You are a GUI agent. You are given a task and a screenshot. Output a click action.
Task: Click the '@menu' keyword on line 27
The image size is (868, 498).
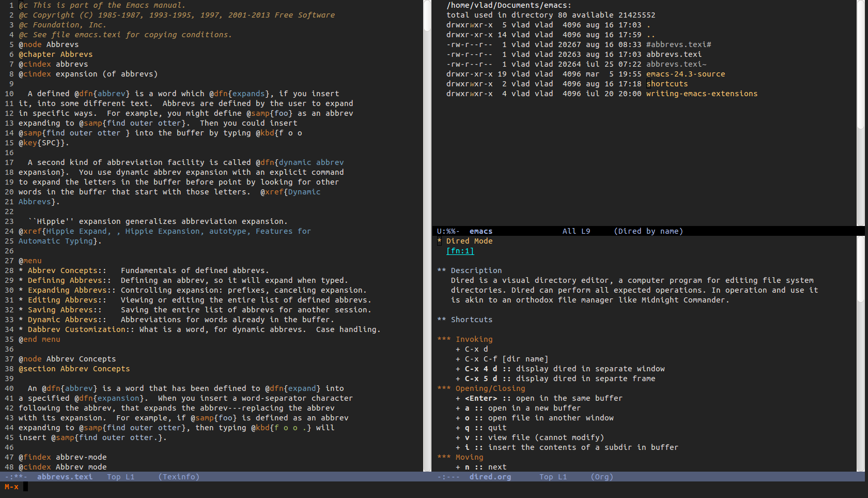pos(30,261)
